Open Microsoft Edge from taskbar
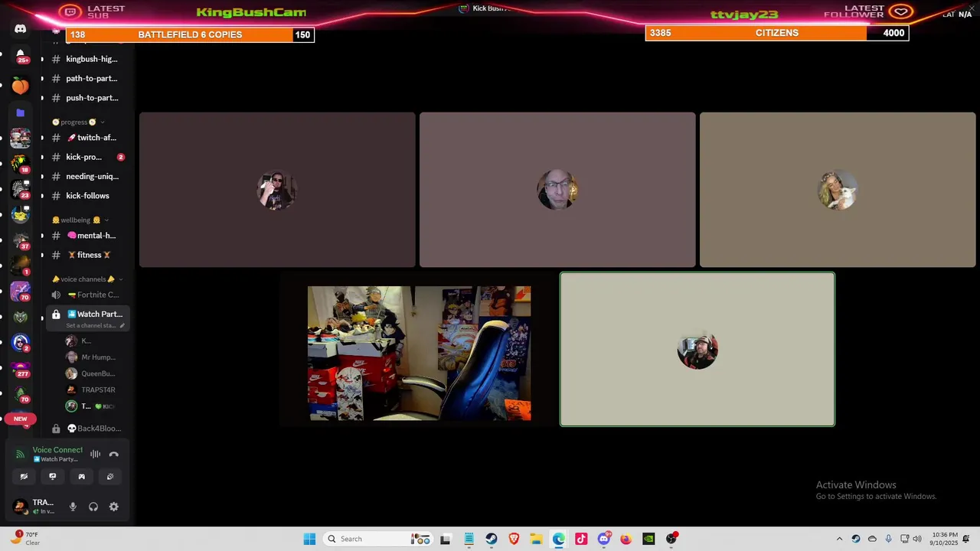Image resolution: width=980 pixels, height=551 pixels. pyautogui.click(x=559, y=539)
